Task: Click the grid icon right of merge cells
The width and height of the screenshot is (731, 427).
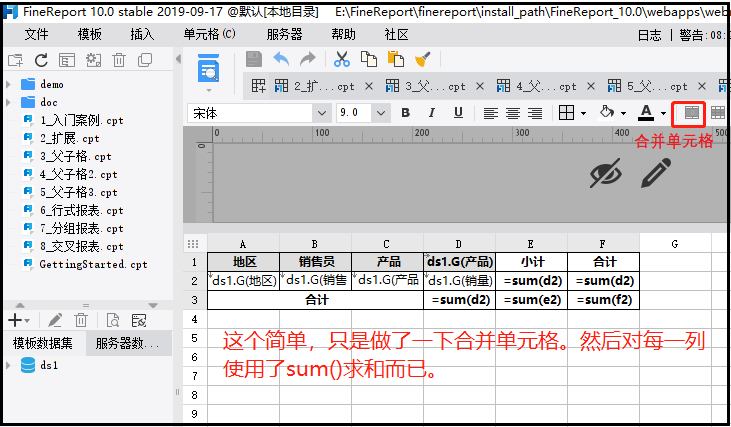Action: click(717, 113)
